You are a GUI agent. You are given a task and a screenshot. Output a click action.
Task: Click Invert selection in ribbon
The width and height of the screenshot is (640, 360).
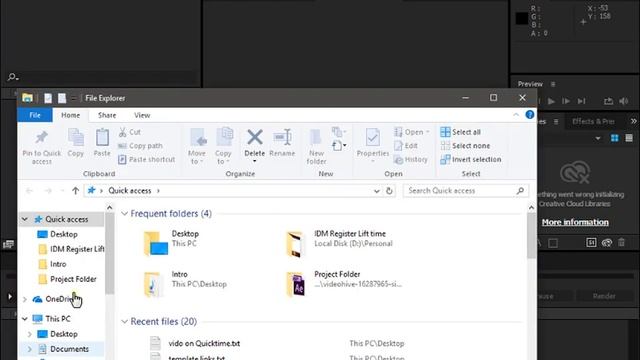pyautogui.click(x=471, y=159)
